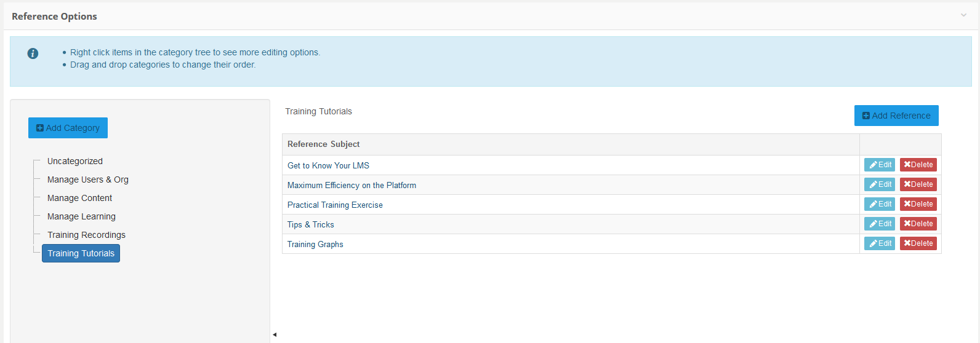Collapse the category pane with the arrow handle
The width and height of the screenshot is (980, 343).
coord(275,334)
